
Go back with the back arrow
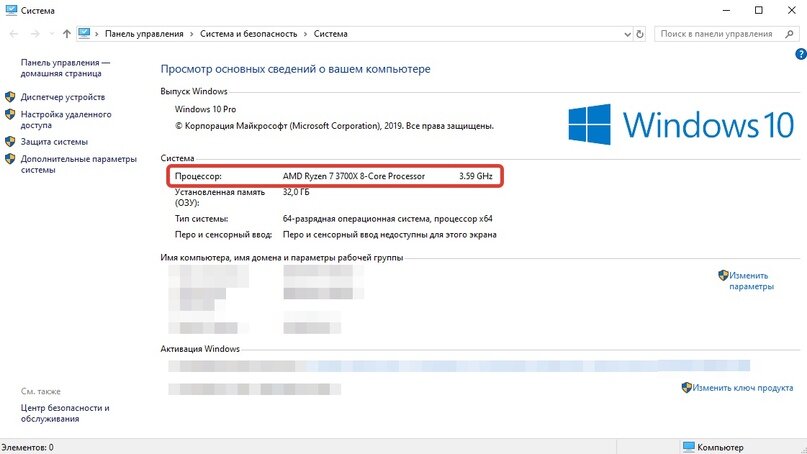pyautogui.click(x=14, y=34)
